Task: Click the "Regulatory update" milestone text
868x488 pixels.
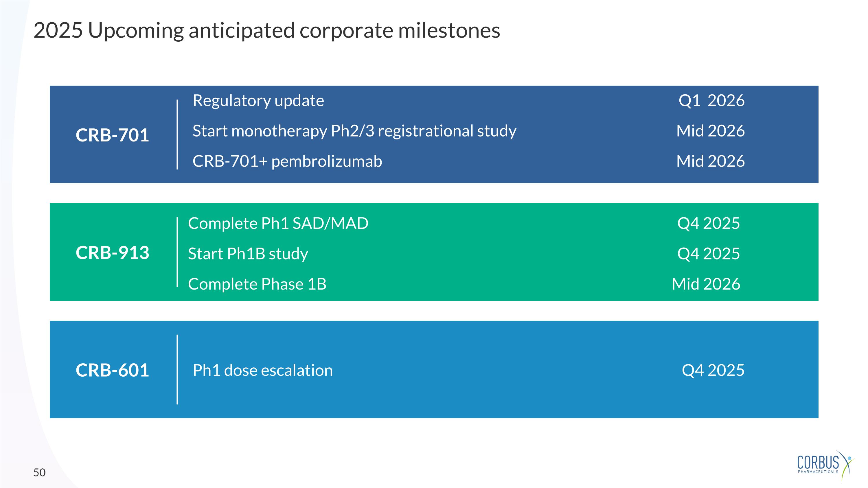Action: coord(258,100)
